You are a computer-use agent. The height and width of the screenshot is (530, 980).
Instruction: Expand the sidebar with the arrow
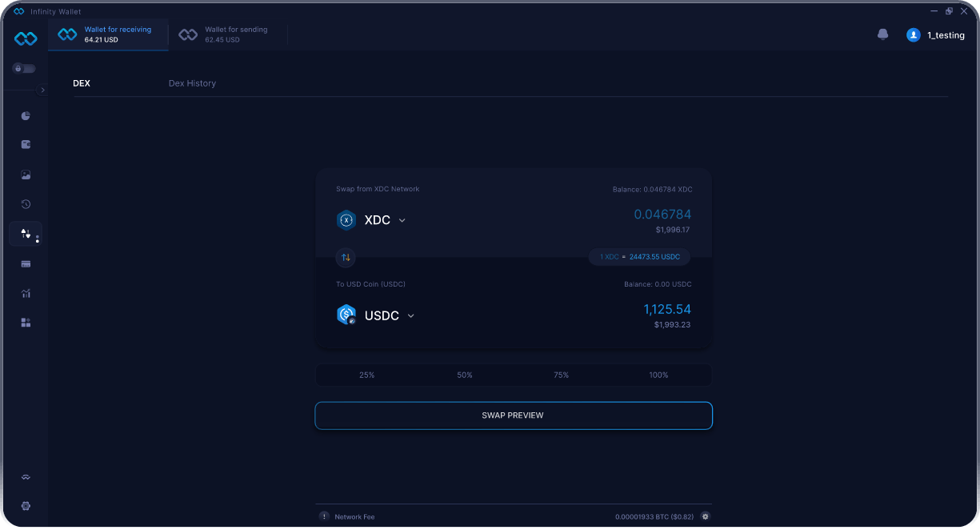[x=42, y=90]
